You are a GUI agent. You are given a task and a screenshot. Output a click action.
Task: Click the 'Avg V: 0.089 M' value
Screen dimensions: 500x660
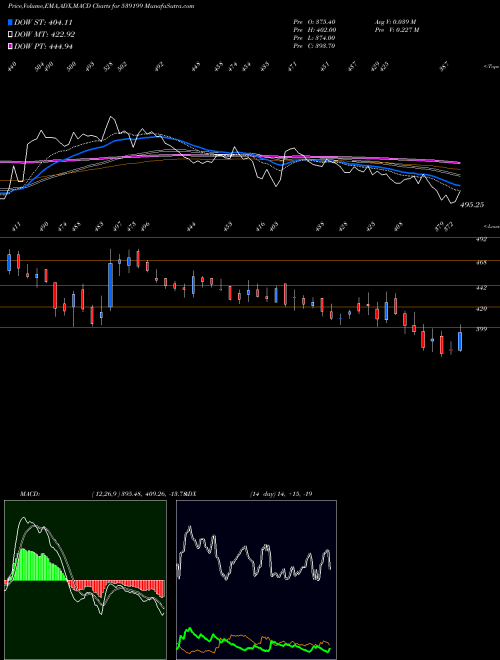(x=395, y=22)
